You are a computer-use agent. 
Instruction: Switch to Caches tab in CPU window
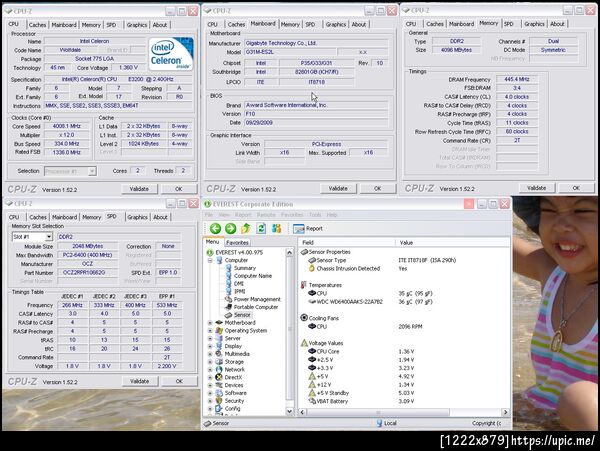tap(38, 24)
